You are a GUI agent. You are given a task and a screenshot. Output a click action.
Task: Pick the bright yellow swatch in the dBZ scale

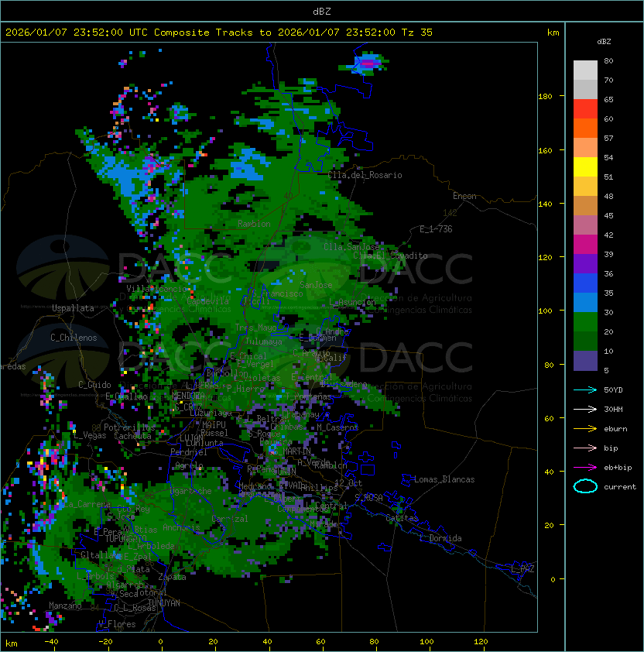[x=585, y=167]
